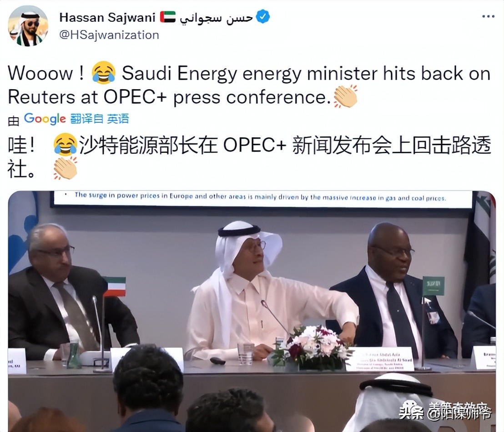The image size is (504, 432).
Task: Click the power prices caption banner
Action: pos(261,197)
